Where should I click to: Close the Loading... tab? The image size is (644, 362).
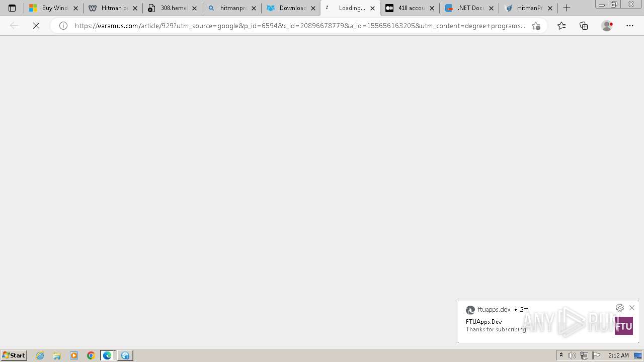(x=372, y=9)
